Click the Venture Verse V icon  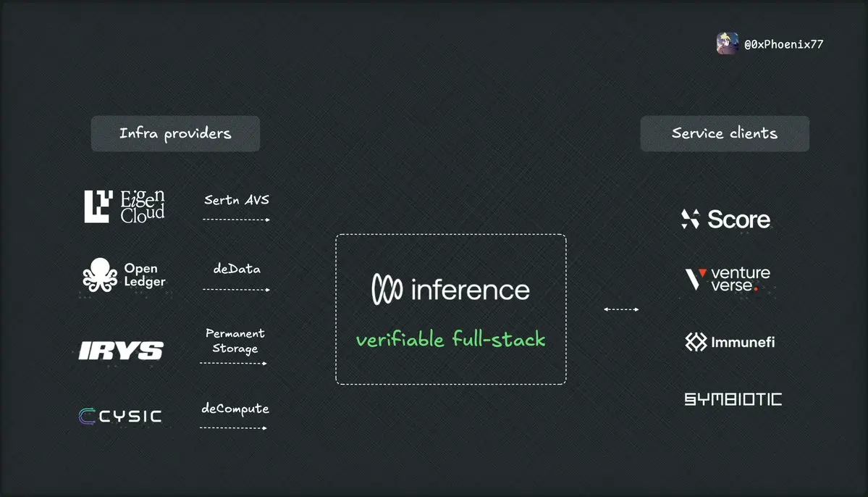(x=695, y=279)
